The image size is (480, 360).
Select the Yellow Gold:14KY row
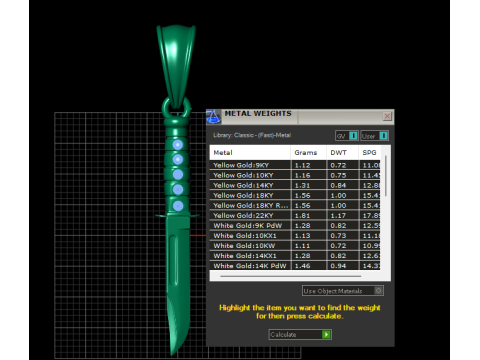pos(295,185)
